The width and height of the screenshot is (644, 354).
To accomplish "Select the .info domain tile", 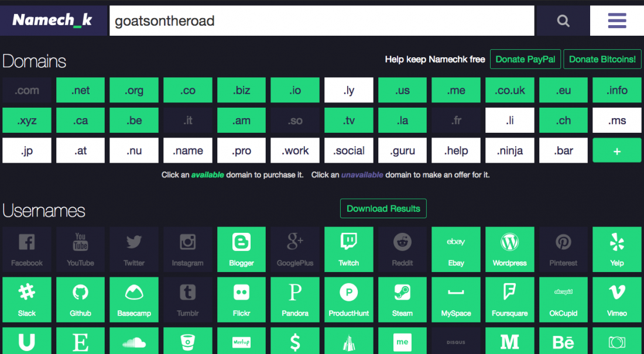I will (x=617, y=90).
